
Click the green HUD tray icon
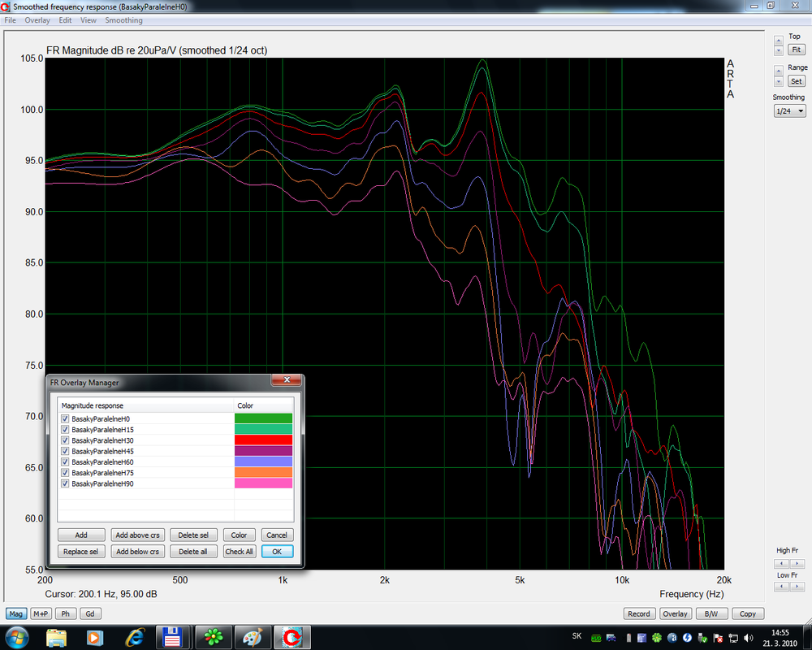596,638
